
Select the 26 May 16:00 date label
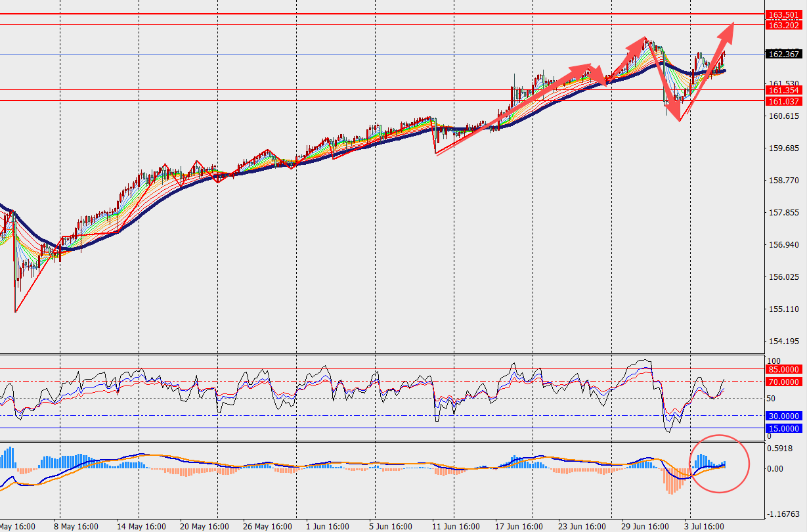coord(266,526)
